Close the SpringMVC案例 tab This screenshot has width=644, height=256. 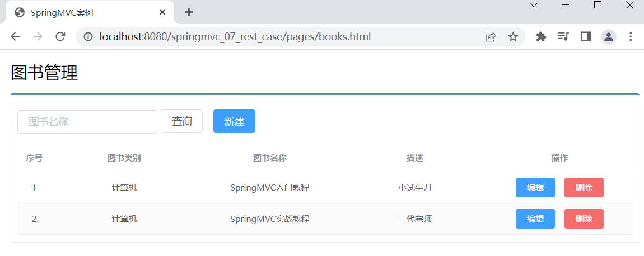pos(162,12)
